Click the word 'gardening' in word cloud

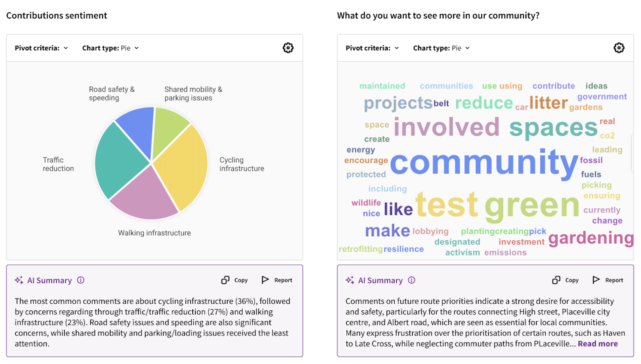click(x=591, y=238)
